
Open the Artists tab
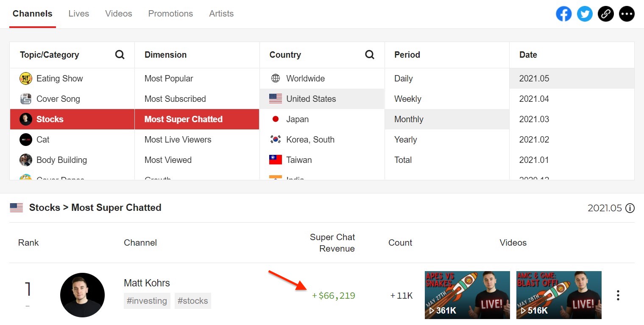(x=221, y=14)
